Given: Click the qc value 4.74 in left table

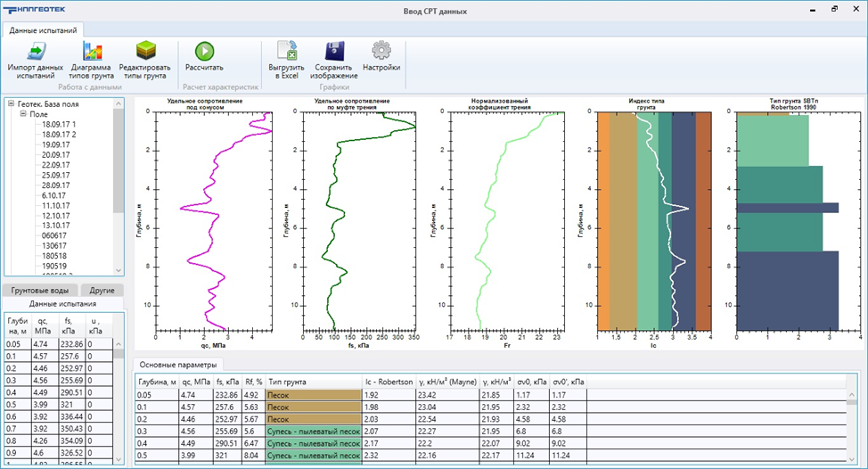Looking at the screenshot, I should [x=40, y=343].
